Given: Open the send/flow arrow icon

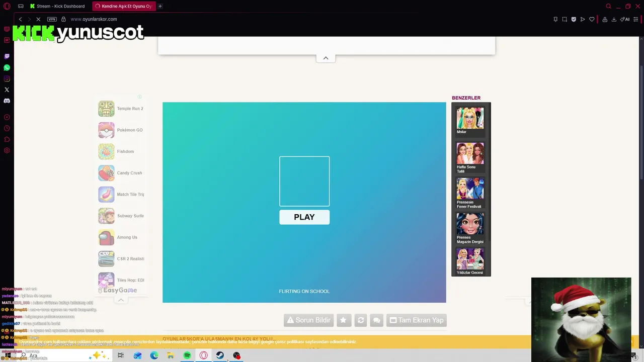Looking at the screenshot, I should (x=583, y=19).
